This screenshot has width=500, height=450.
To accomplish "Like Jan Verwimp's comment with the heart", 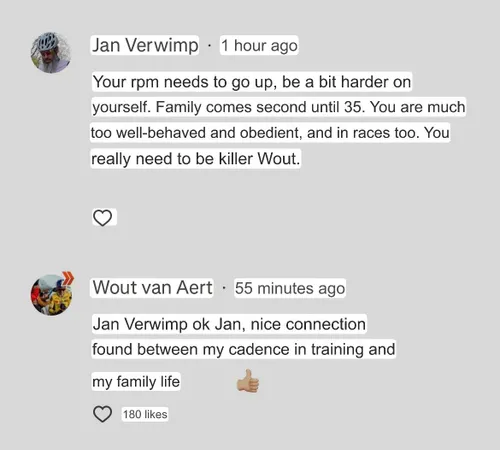I will [x=102, y=218].
